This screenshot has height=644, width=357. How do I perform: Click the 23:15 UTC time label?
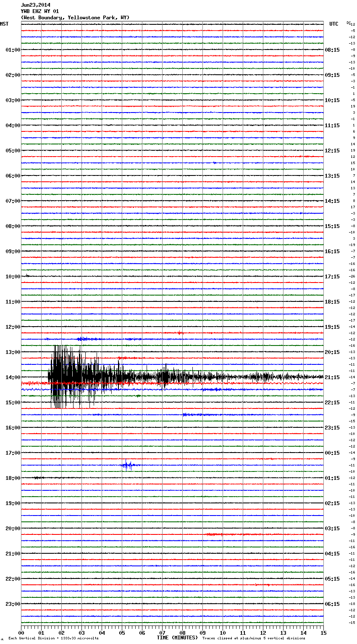[x=332, y=428]
